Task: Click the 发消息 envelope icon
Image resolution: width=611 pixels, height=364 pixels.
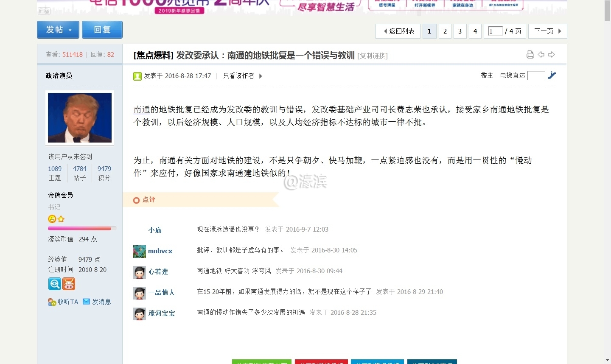Action: tap(87, 302)
